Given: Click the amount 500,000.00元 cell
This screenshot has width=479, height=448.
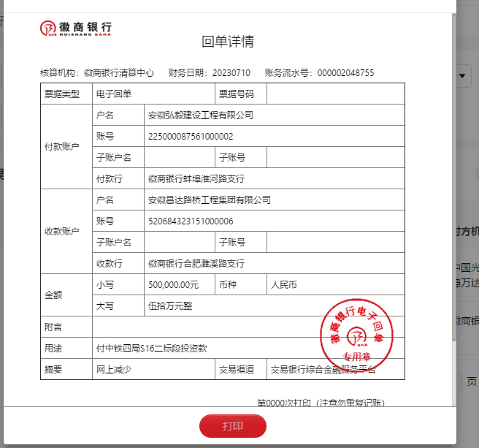Looking at the screenshot, I should click(173, 285).
